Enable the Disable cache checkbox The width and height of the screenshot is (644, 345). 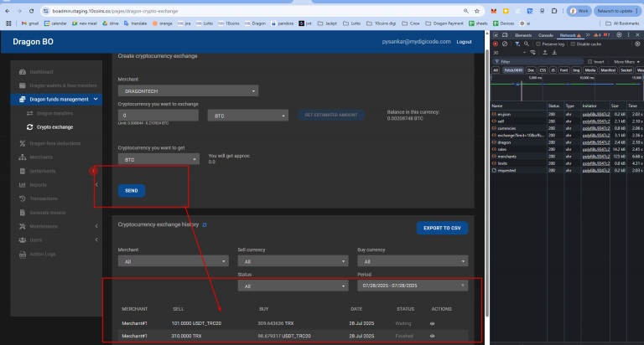(x=573, y=44)
